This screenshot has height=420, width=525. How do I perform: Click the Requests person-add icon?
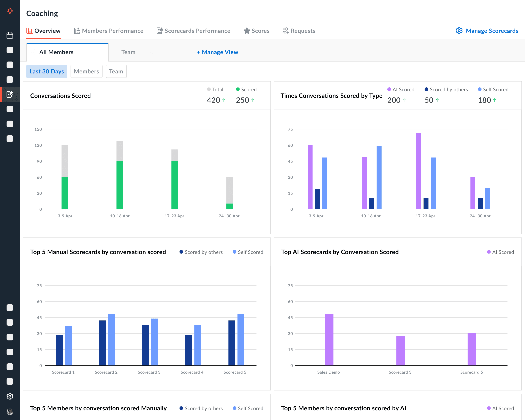[x=286, y=31]
